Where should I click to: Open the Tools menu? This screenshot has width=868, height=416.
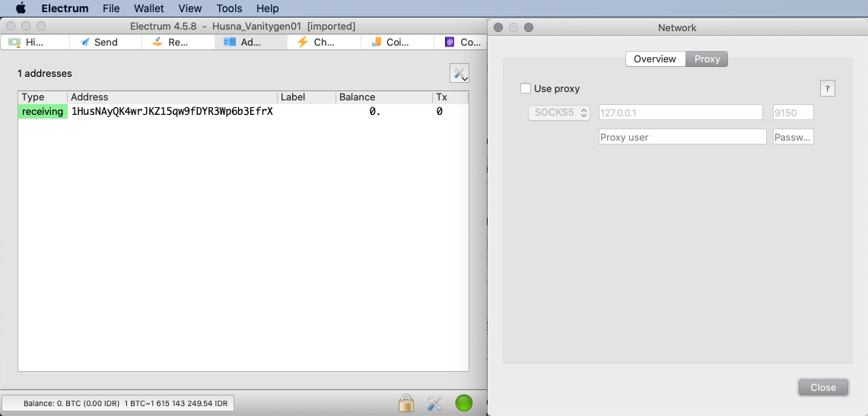coord(229,8)
